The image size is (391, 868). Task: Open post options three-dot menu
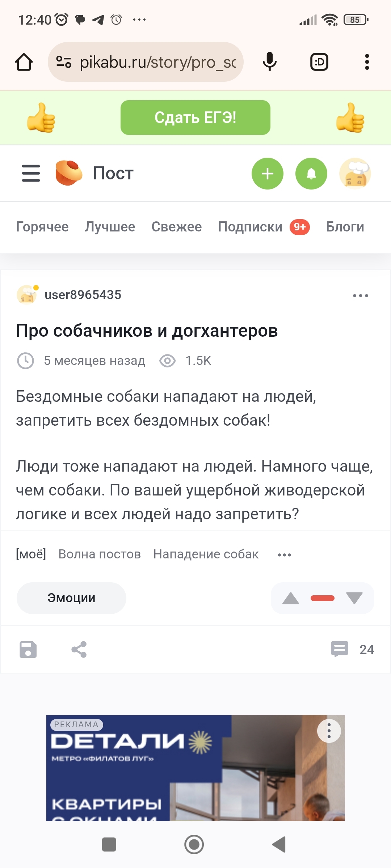(361, 295)
